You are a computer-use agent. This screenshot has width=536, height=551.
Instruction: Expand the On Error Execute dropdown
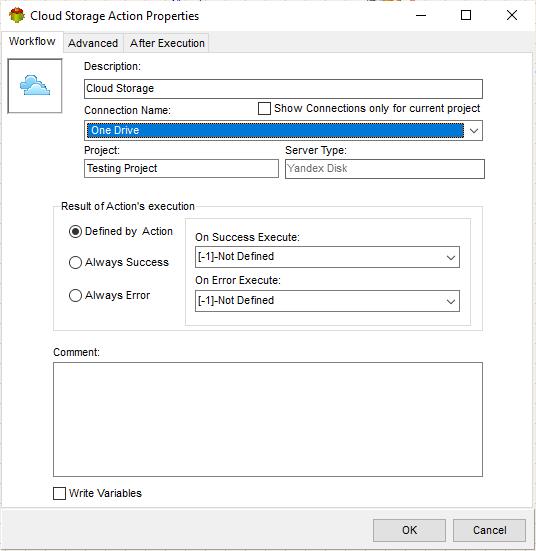[x=451, y=301]
